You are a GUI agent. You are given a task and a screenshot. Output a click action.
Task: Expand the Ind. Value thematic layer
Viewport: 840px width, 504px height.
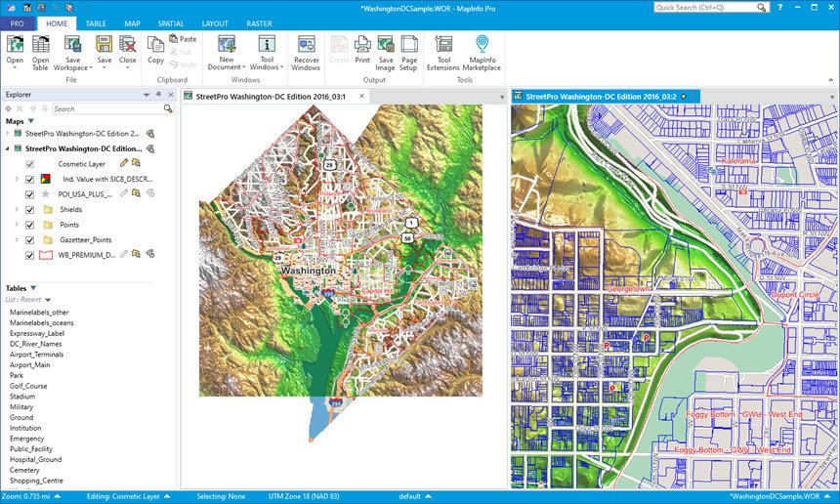coord(17,179)
